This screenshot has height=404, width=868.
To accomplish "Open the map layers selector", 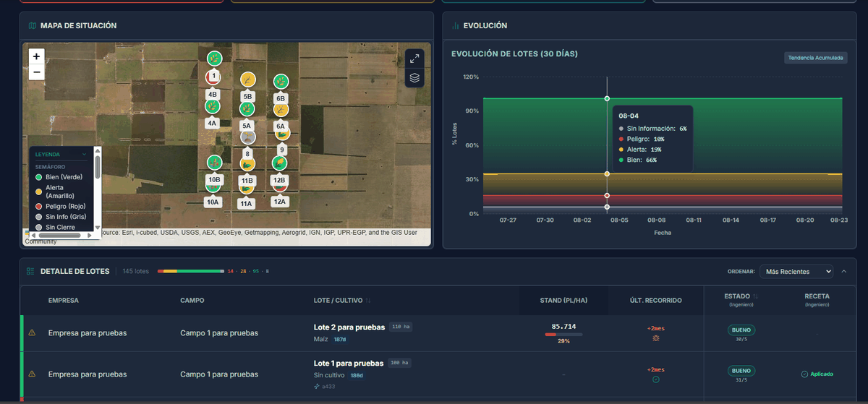I will pos(414,77).
